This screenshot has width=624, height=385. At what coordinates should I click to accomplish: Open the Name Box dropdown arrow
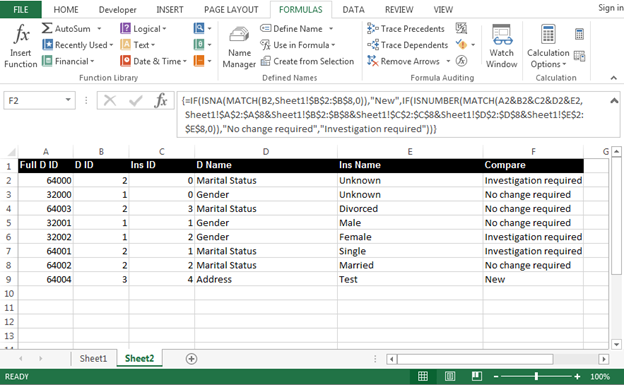pyautogui.click(x=68, y=100)
